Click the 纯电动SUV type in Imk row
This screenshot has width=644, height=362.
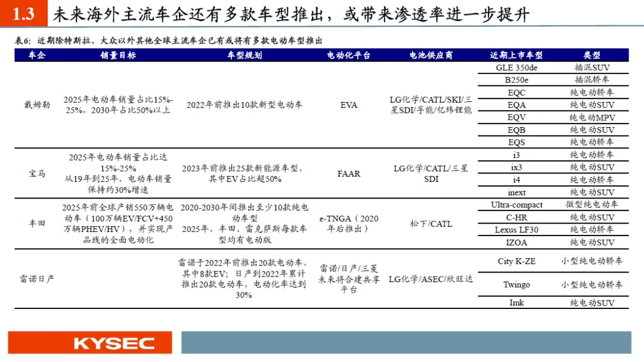(x=592, y=303)
